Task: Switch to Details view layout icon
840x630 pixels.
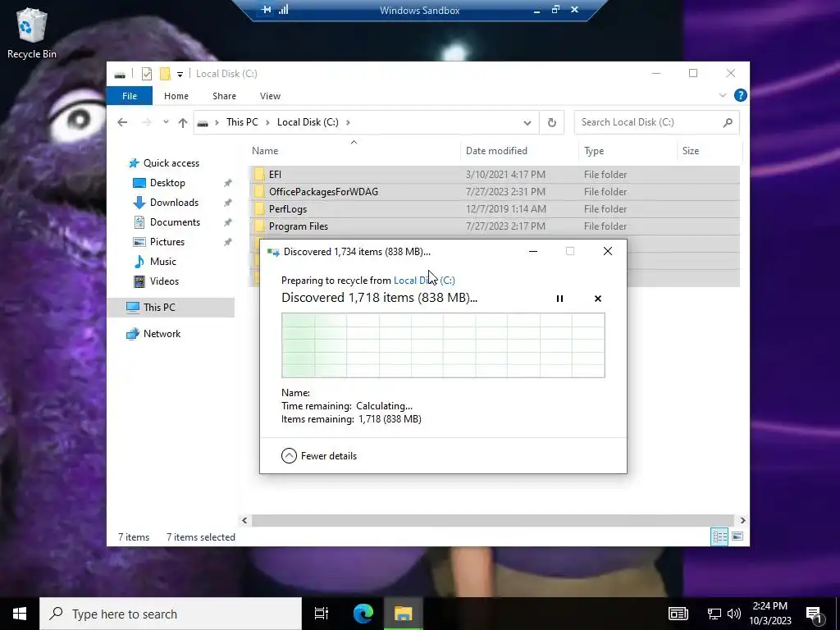Action: pos(719,536)
